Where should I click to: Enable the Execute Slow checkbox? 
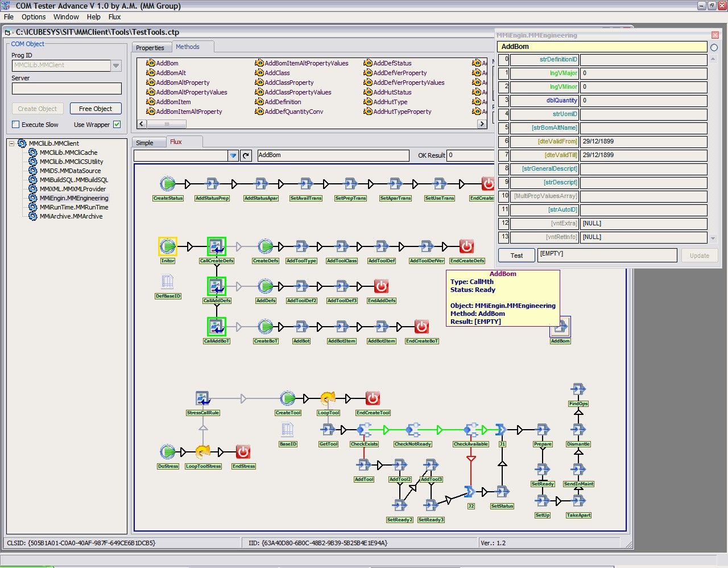(16, 125)
